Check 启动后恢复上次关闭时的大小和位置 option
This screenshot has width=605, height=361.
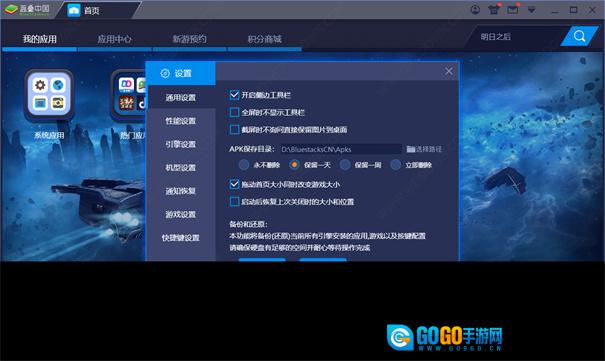[x=234, y=201]
